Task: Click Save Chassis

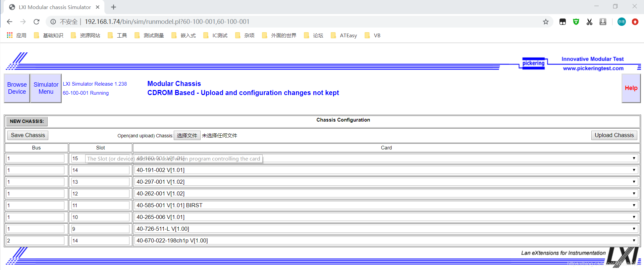Action: (28, 135)
